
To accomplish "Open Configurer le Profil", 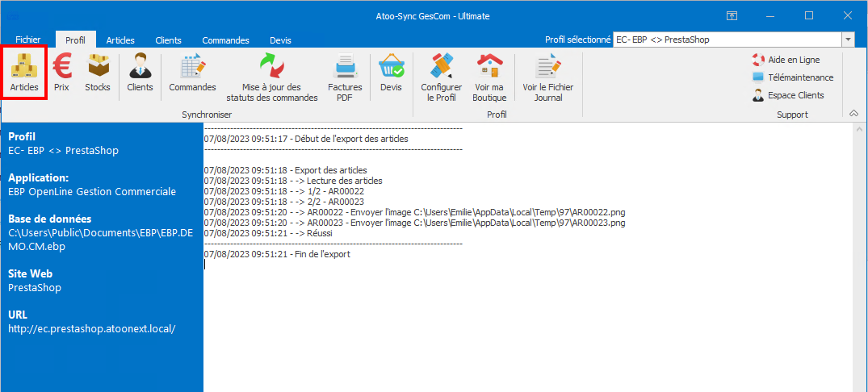I will point(441,77).
